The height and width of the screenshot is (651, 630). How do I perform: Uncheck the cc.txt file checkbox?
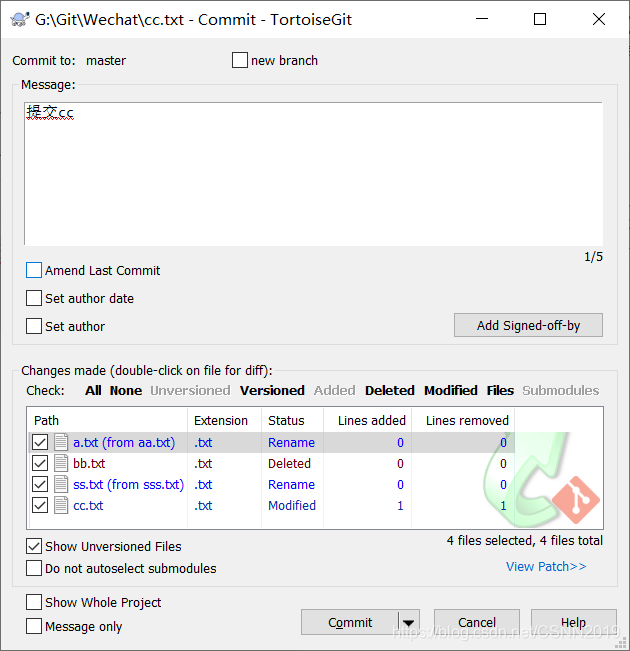(x=40, y=506)
